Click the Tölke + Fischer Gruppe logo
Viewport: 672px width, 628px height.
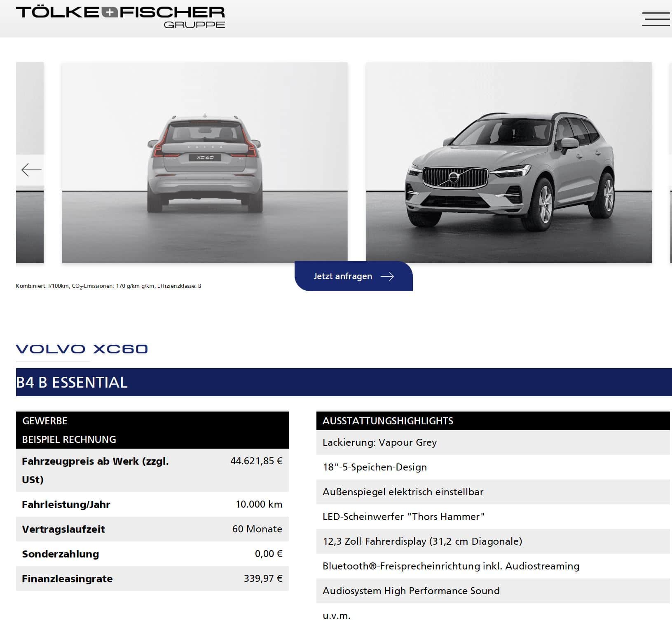(120, 17)
